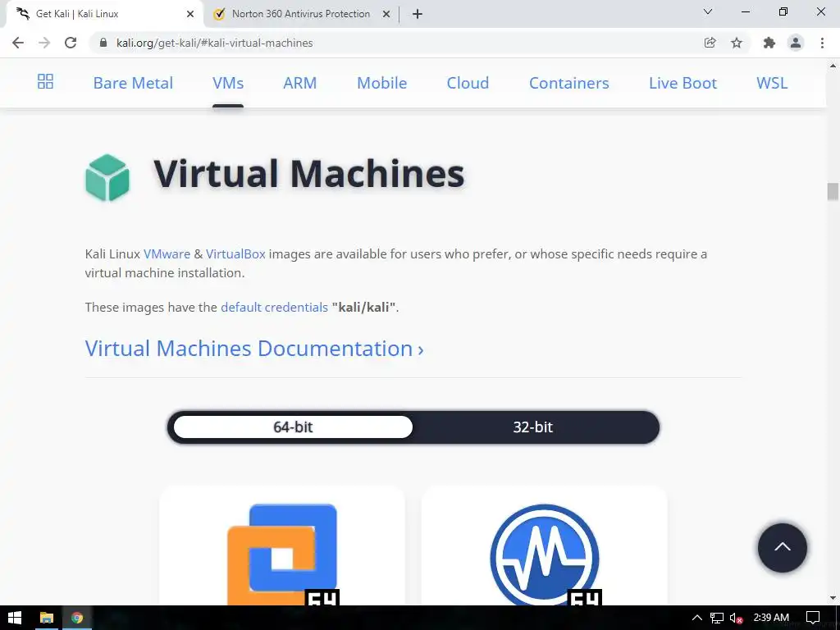Switch to the Get Kali browser tab
840x630 pixels.
click(x=104, y=14)
